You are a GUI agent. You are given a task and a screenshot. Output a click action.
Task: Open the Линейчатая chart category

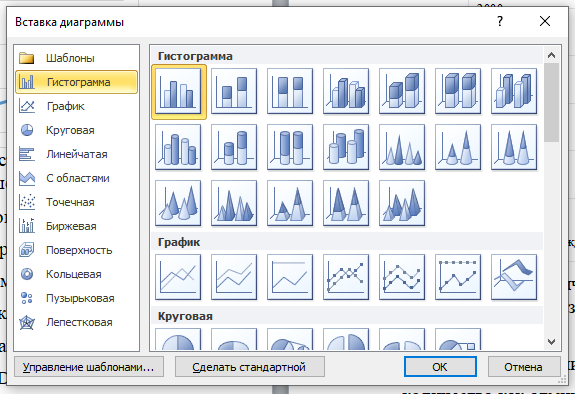coord(77,154)
